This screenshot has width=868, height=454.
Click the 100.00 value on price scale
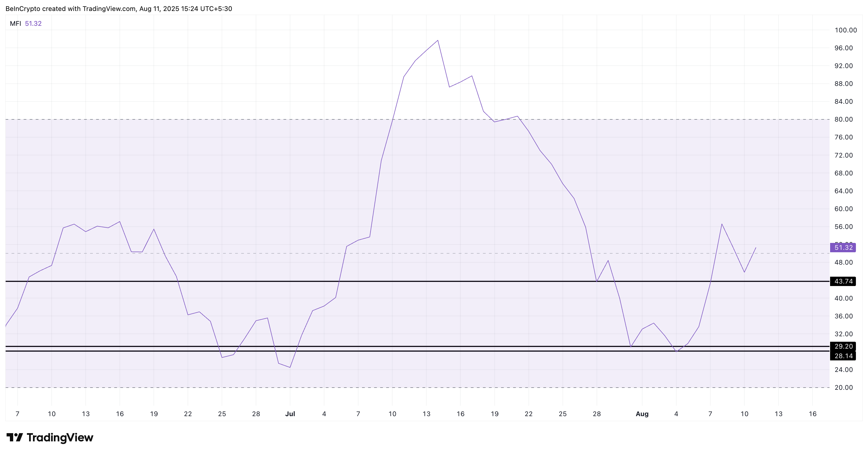(845, 30)
